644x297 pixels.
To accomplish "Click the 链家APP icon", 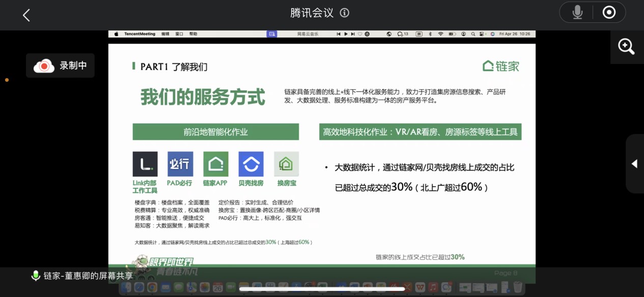I will point(216,164).
